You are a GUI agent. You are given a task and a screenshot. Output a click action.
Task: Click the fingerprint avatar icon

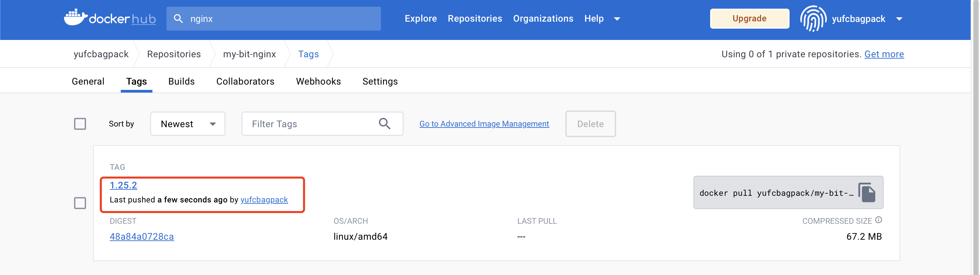813,19
